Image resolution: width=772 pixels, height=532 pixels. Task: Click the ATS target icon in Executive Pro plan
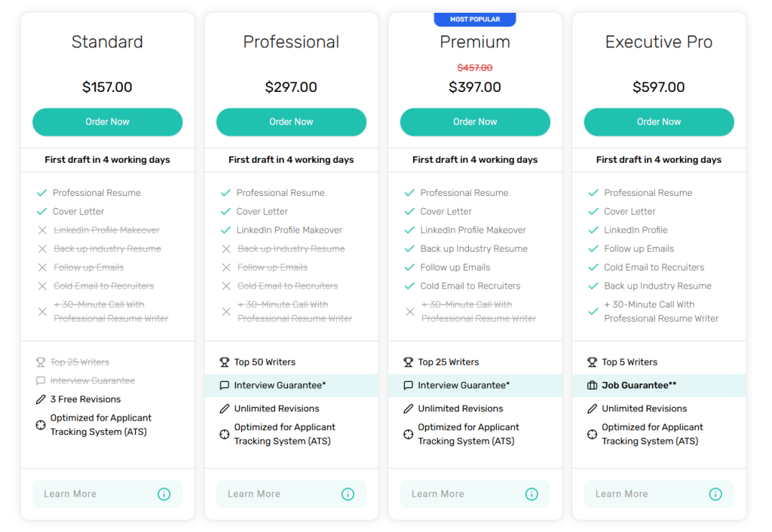(x=592, y=434)
